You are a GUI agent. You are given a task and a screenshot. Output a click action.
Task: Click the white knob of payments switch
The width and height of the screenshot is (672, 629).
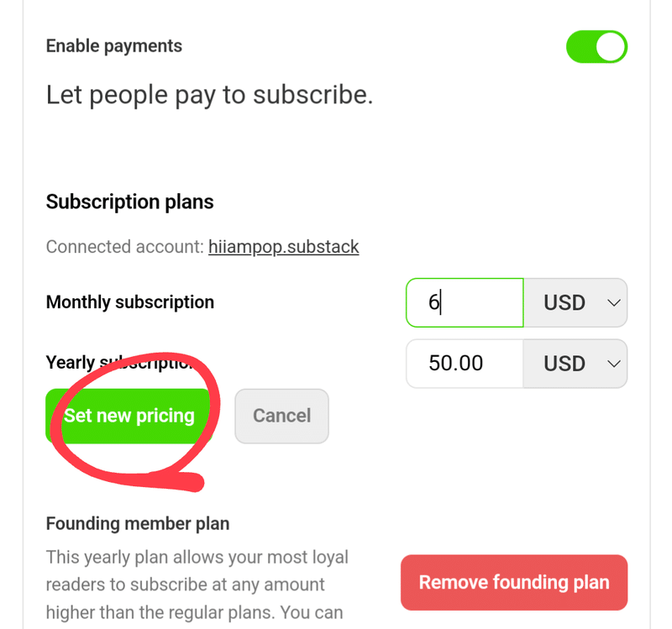point(611,47)
